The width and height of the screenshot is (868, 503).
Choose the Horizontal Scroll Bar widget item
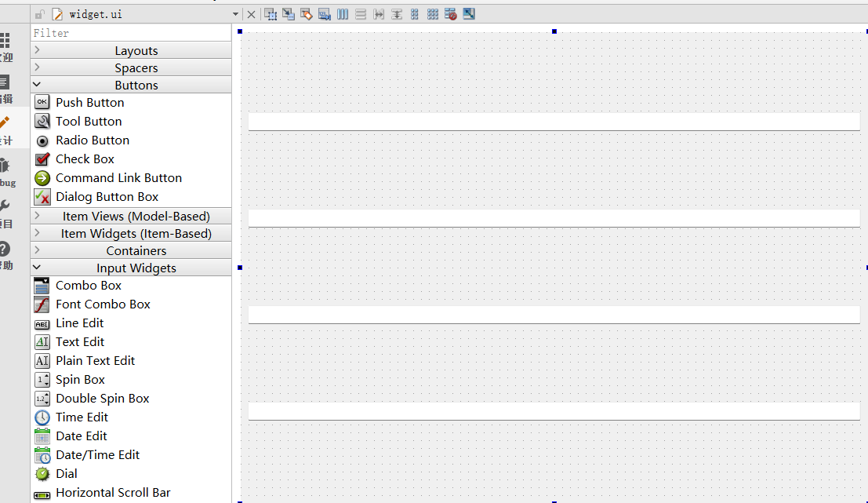click(113, 492)
